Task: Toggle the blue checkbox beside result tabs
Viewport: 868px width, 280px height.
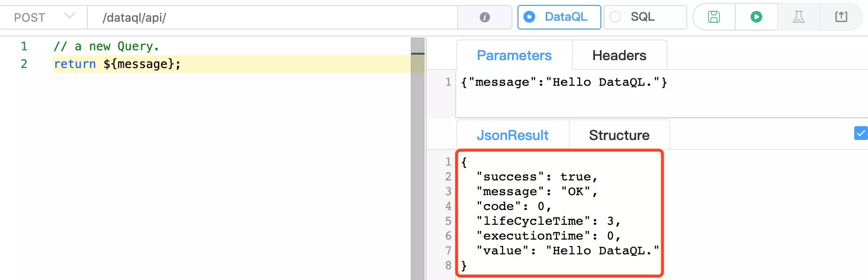Action: (x=861, y=133)
